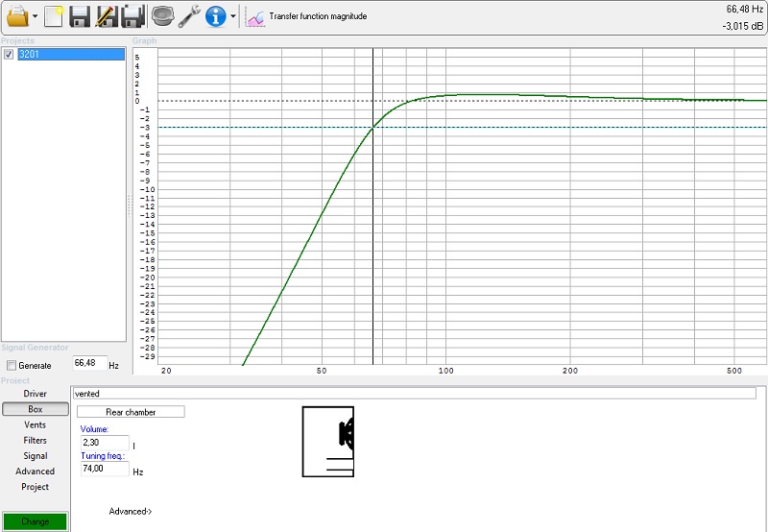Click the 100 label on frequency axis

pos(445,371)
